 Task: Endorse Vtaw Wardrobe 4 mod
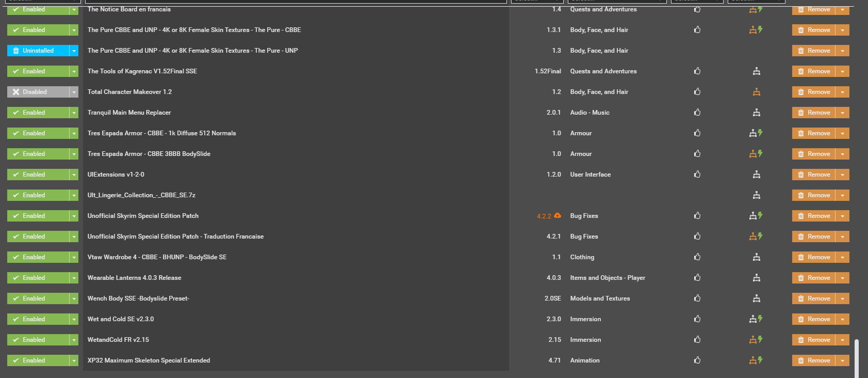(x=697, y=257)
